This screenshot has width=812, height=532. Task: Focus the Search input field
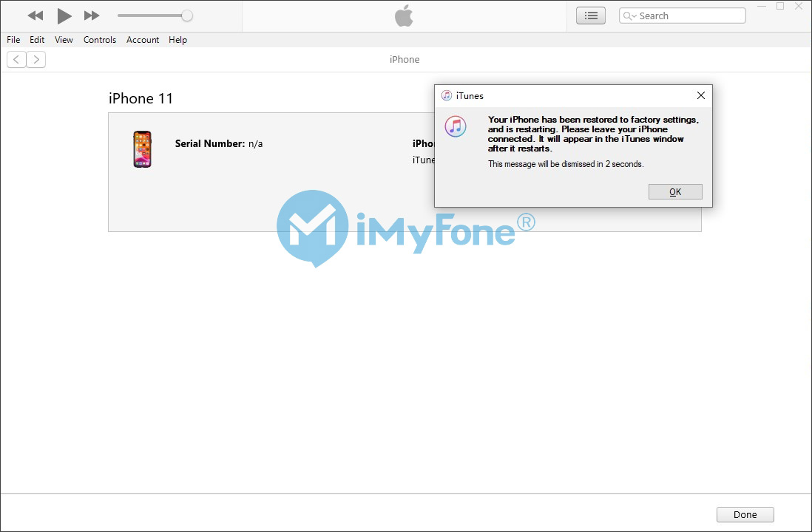point(683,16)
